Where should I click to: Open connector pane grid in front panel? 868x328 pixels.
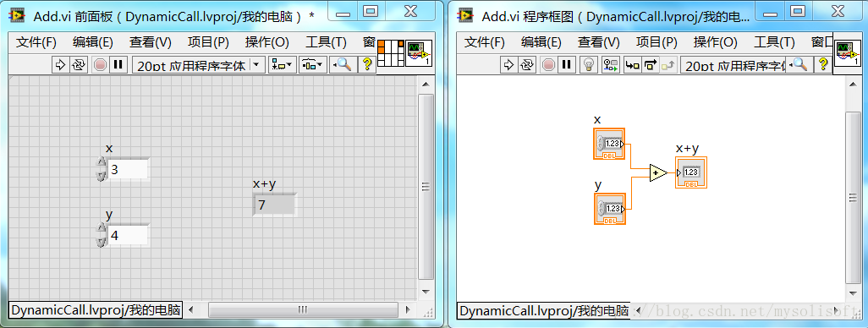(391, 53)
